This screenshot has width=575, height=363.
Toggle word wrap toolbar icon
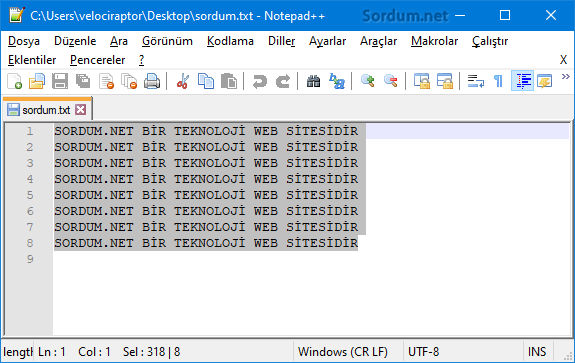point(476,81)
